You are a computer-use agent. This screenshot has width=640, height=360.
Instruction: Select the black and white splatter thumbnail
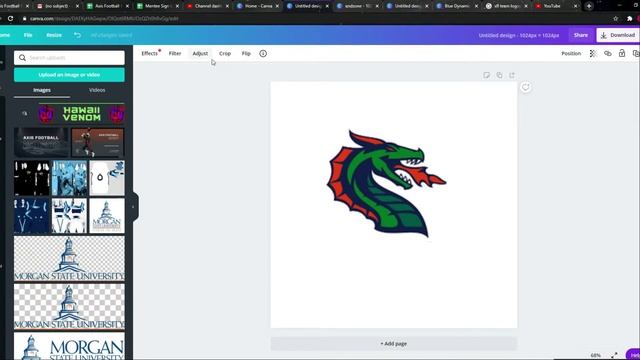pos(32,178)
